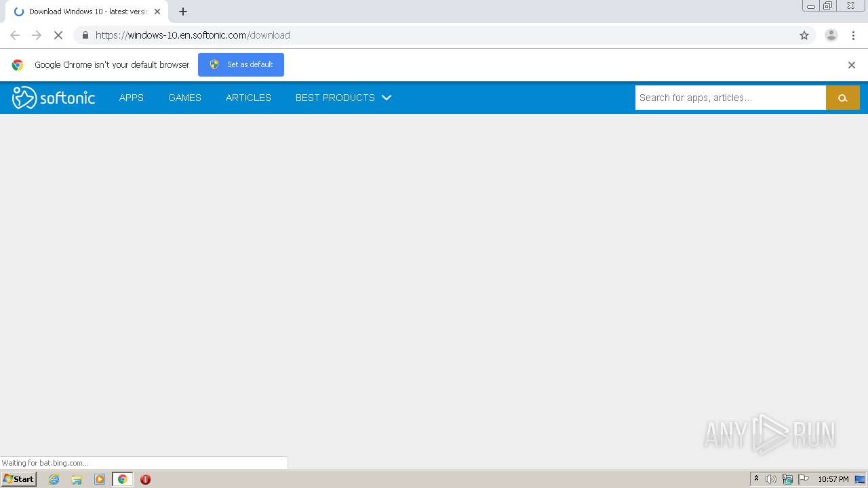Stop loading the page
The width and height of the screenshot is (868, 488).
point(58,35)
